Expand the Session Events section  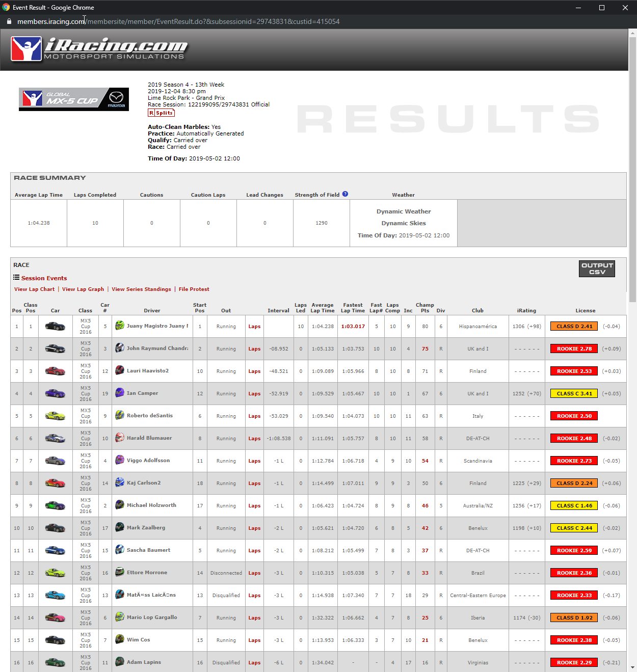pyautogui.click(x=44, y=278)
